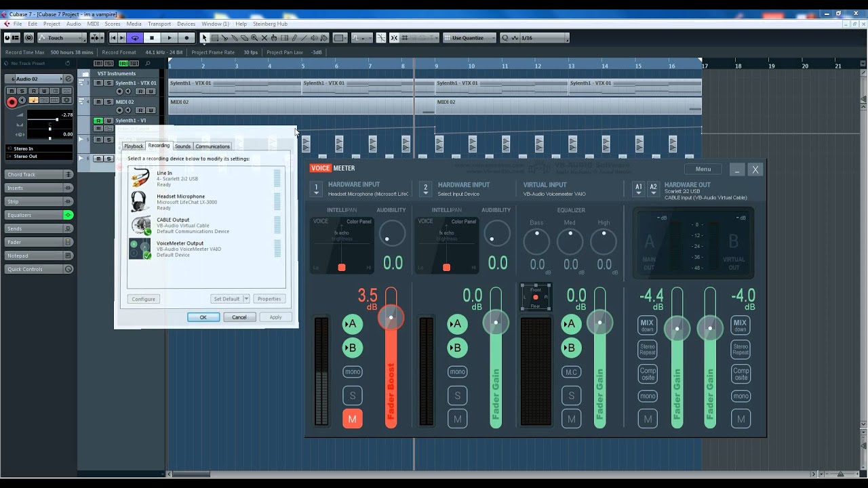
Task: Click the Equalizers bypass green icon
Action: pos(68,215)
